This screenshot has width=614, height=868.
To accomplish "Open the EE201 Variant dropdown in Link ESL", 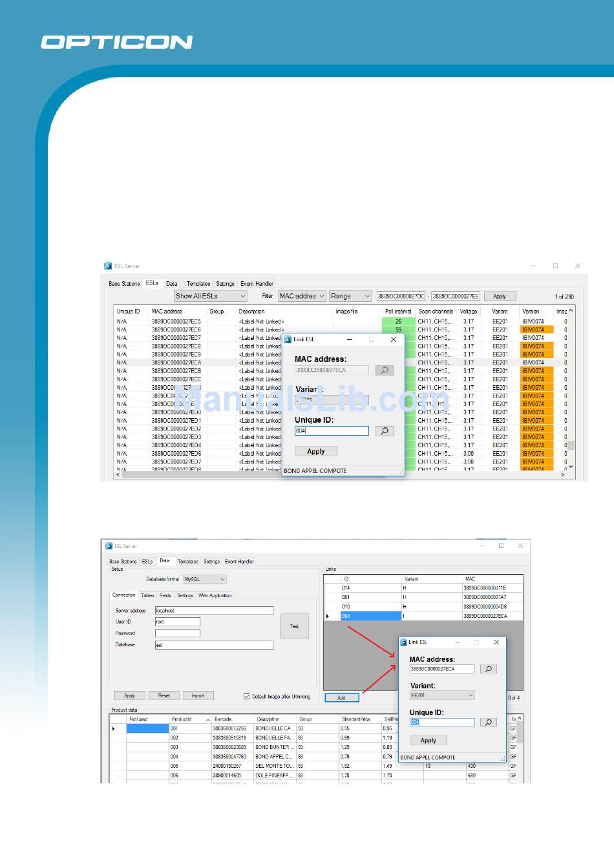I will [442, 695].
